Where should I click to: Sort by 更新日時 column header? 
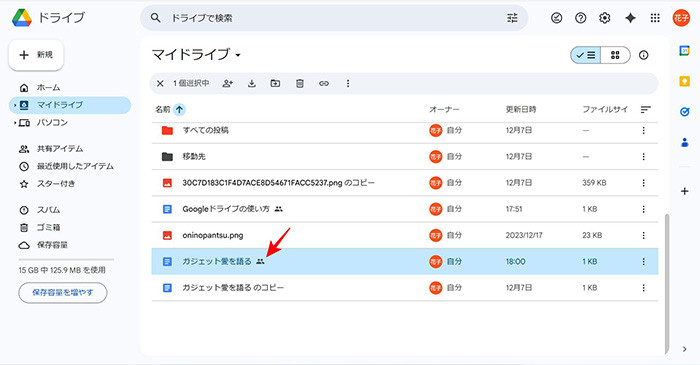(521, 109)
